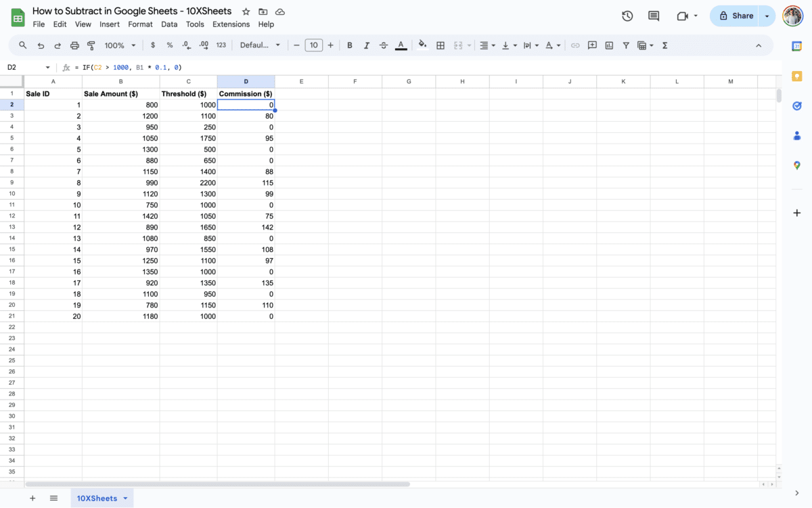The height and width of the screenshot is (508, 812).
Task: Click the Format as currency icon
Action: (152, 45)
